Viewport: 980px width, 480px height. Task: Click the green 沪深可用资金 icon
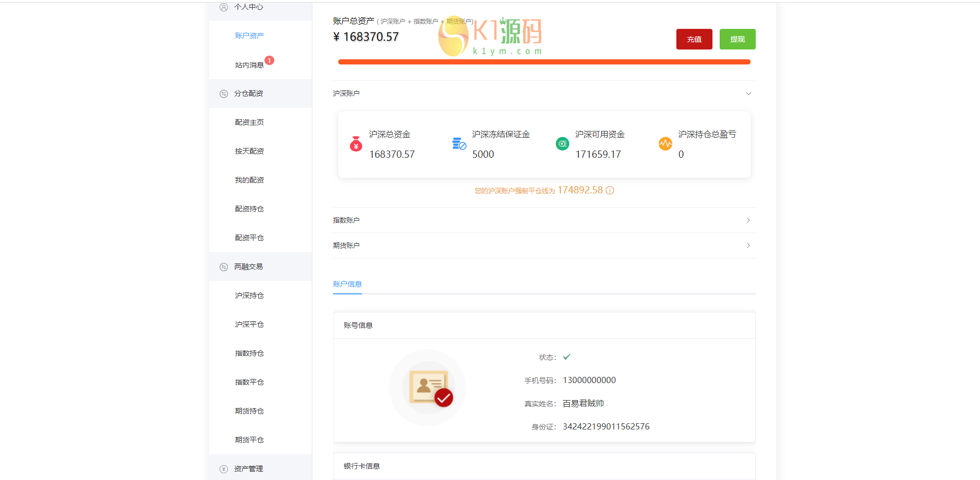click(562, 144)
